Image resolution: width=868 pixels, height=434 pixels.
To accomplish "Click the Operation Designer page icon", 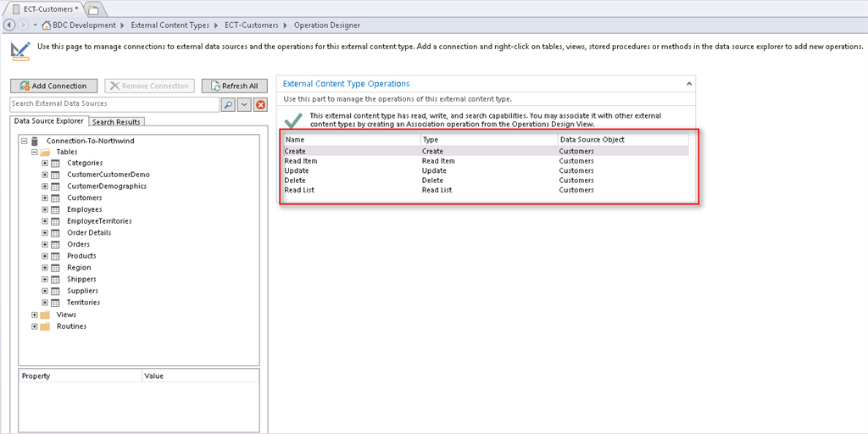I will click(x=20, y=51).
